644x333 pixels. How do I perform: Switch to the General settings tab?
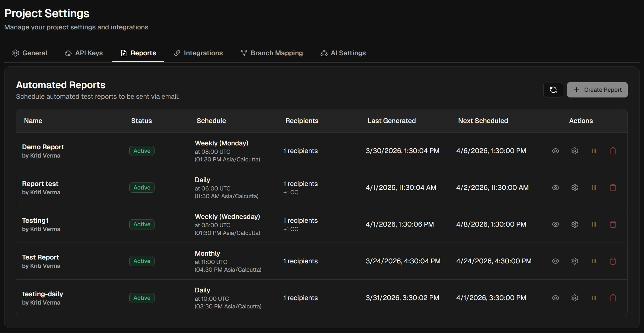[30, 53]
